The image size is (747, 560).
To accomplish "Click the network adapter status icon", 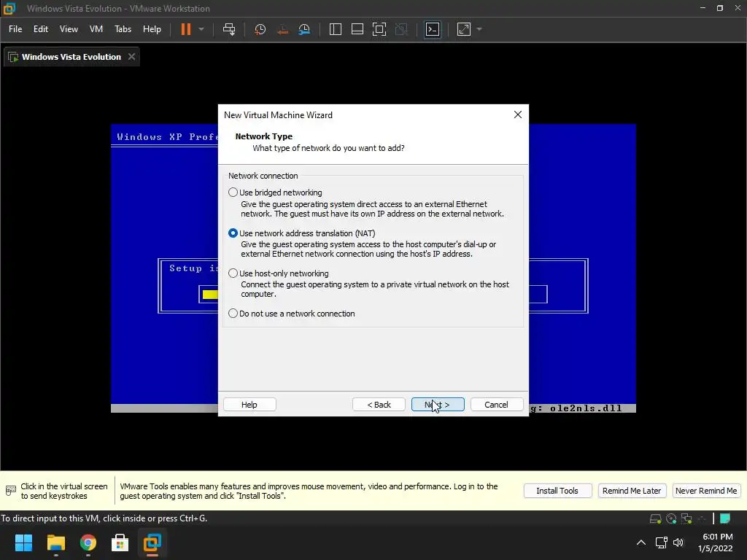I will [686, 518].
